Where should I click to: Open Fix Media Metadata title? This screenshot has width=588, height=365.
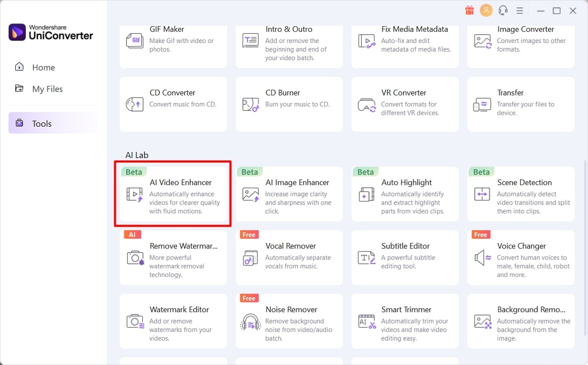point(415,29)
